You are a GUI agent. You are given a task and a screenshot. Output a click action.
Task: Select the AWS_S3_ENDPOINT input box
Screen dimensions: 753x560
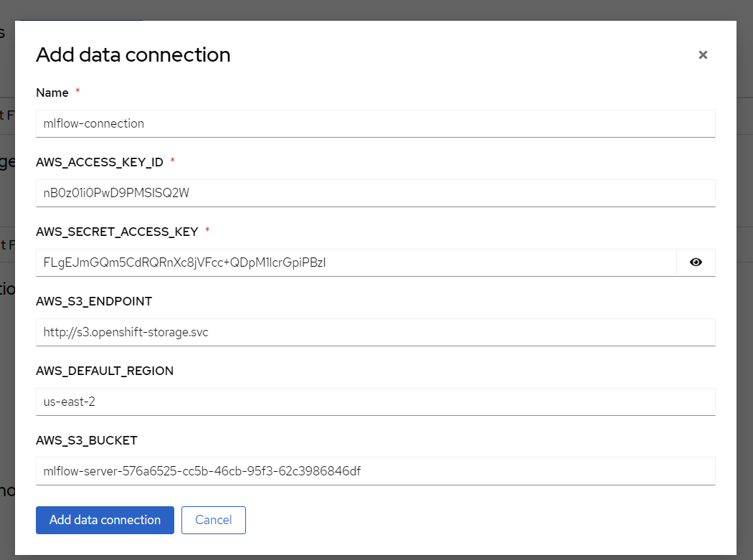(375, 332)
